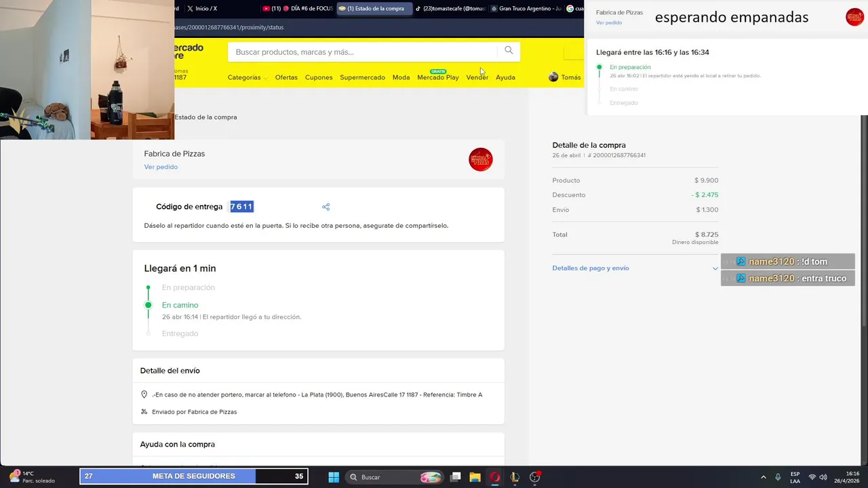Open the Fabrica de Pizzas store logo
The height and width of the screenshot is (488, 868).
point(481,159)
